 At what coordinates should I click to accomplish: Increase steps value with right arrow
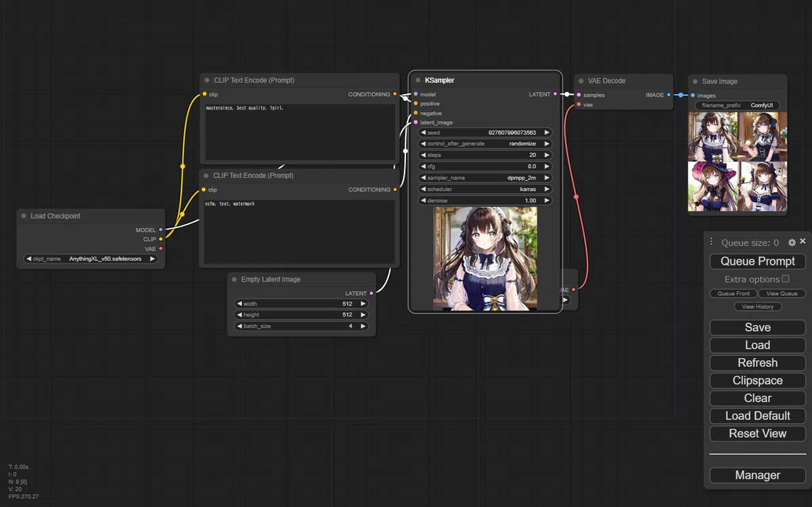pos(547,156)
